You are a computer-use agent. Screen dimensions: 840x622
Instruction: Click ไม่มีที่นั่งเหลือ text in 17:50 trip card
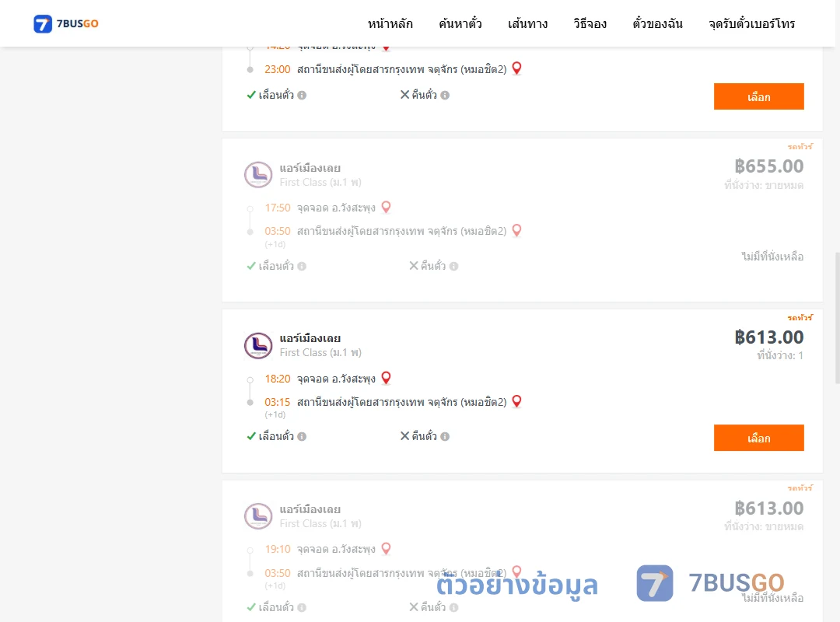[x=772, y=257]
